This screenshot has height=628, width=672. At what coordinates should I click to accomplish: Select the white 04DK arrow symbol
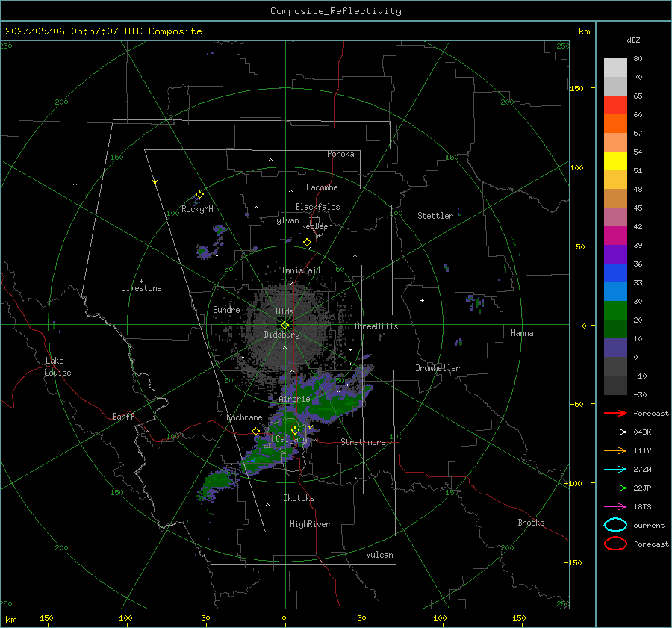[x=615, y=432]
